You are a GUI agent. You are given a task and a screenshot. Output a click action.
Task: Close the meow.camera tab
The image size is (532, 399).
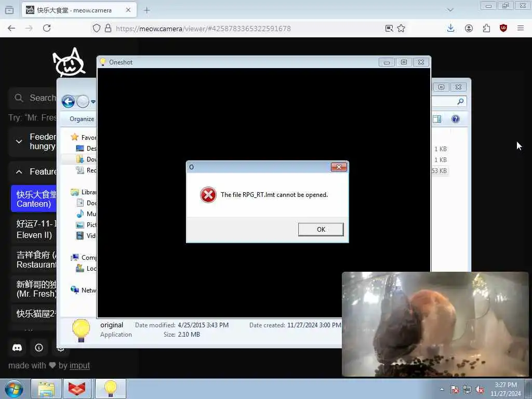pyautogui.click(x=128, y=10)
